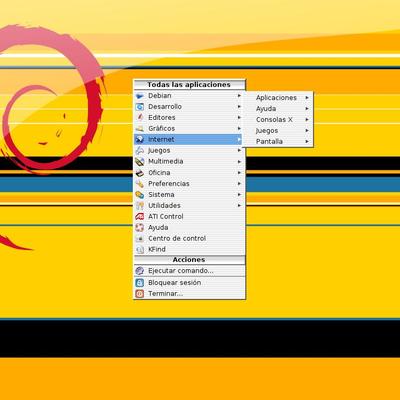
Task: Expand the Utilidades submenu arrow
Action: pyautogui.click(x=239, y=206)
